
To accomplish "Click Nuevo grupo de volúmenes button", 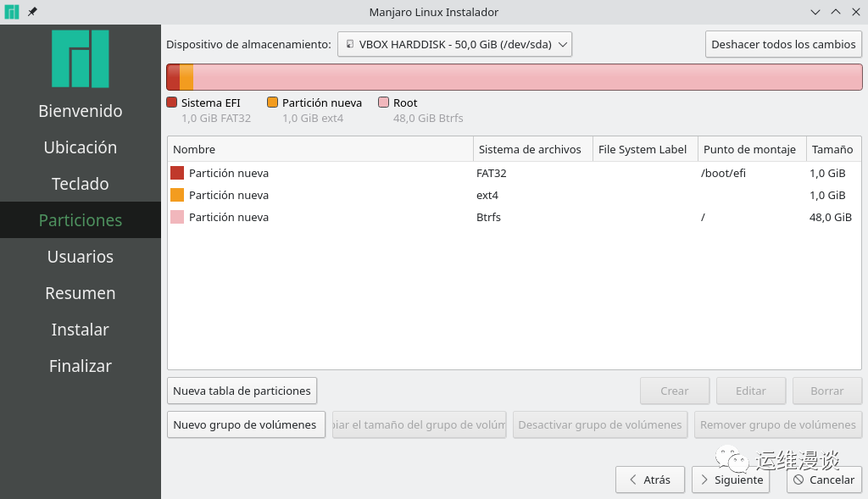I will pyautogui.click(x=245, y=424).
